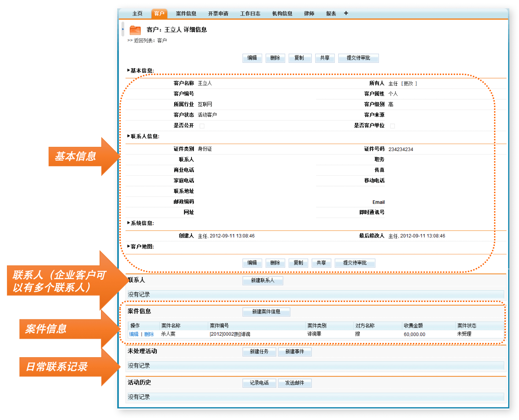Switch to 律师 tab

(309, 14)
